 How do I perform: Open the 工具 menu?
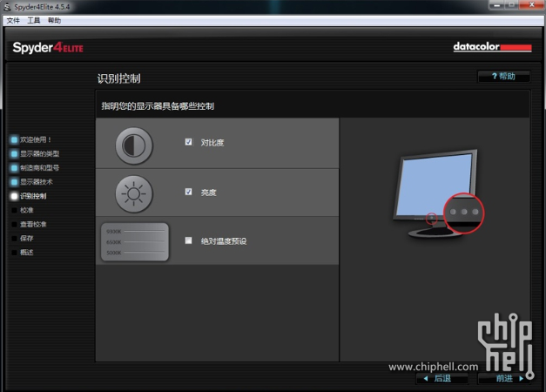click(34, 21)
